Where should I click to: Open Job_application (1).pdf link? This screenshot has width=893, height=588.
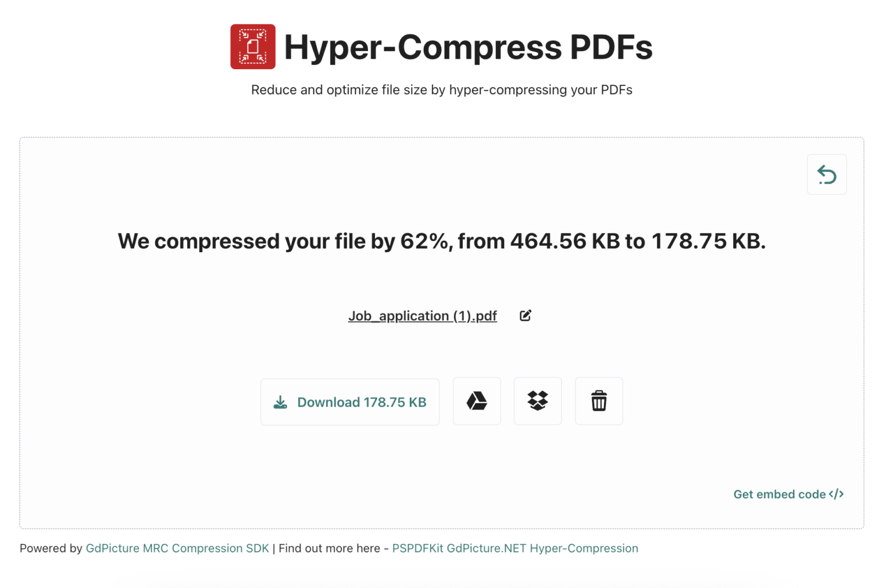point(423,315)
